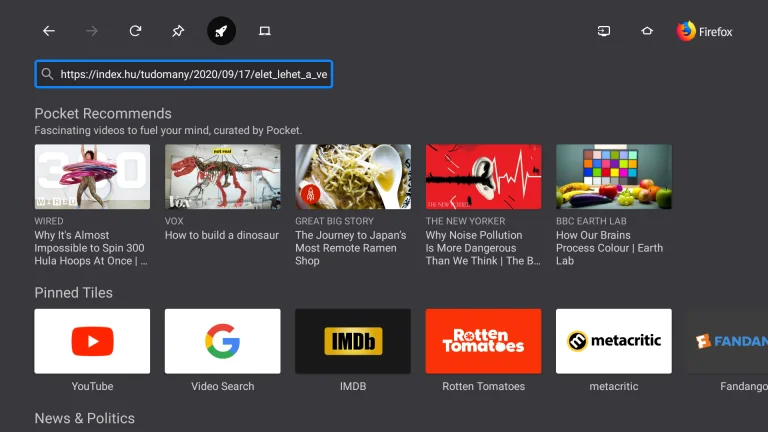Open the metacritic pinned tile
Screen dimensions: 768x432
[x=614, y=341]
